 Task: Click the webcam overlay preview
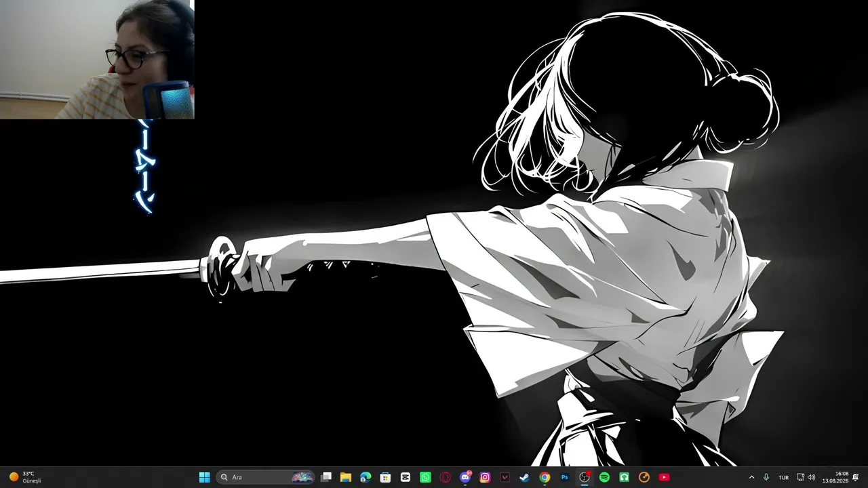click(97, 60)
